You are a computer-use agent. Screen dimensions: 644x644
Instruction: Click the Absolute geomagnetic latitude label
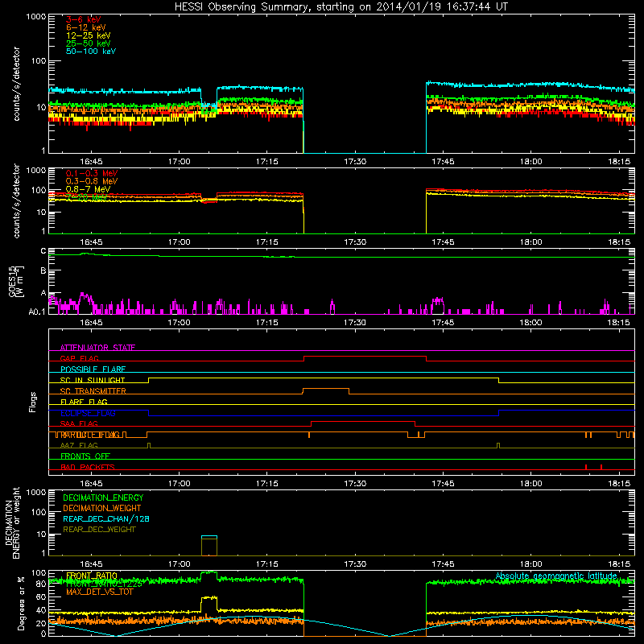[x=556, y=576]
